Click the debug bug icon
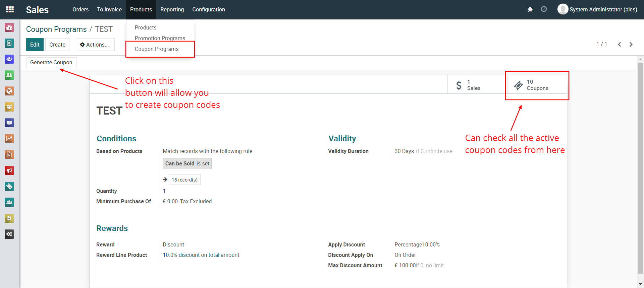 click(x=530, y=9)
